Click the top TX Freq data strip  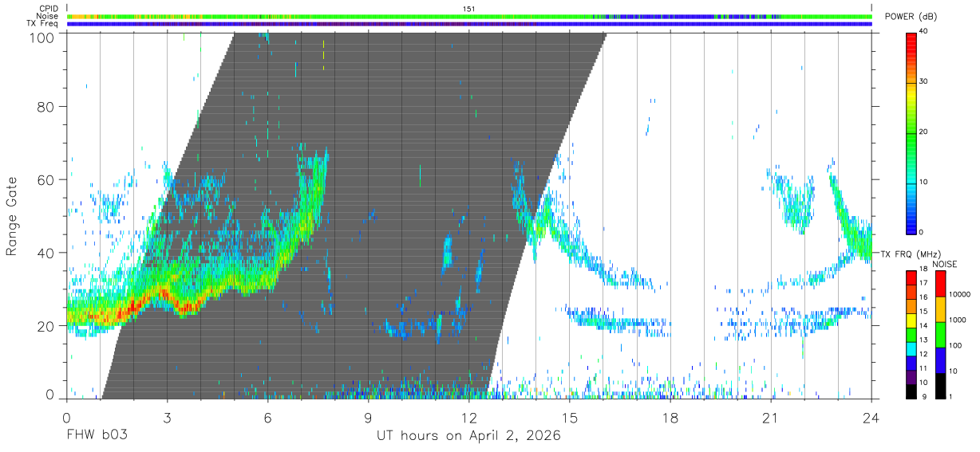pyautogui.click(x=469, y=24)
